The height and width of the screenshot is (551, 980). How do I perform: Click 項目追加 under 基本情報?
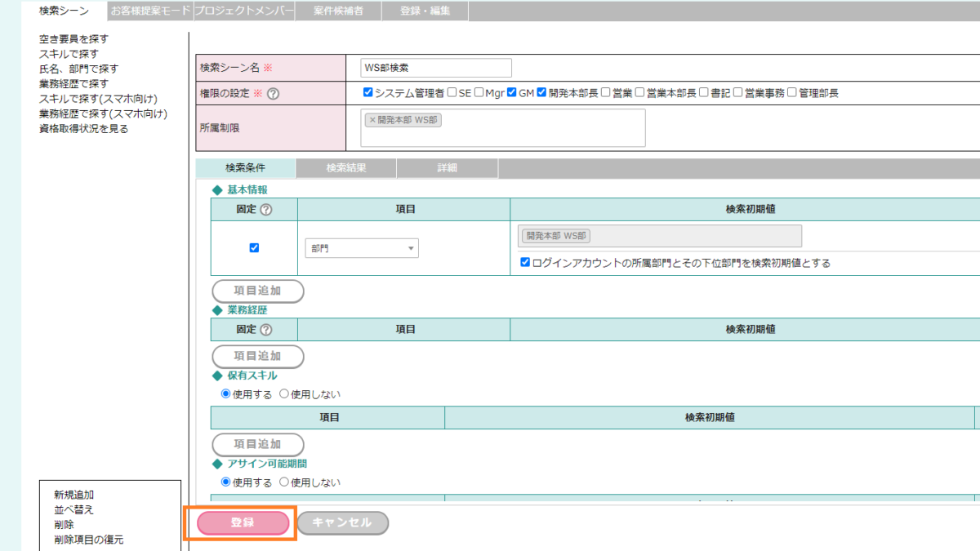[x=257, y=291]
